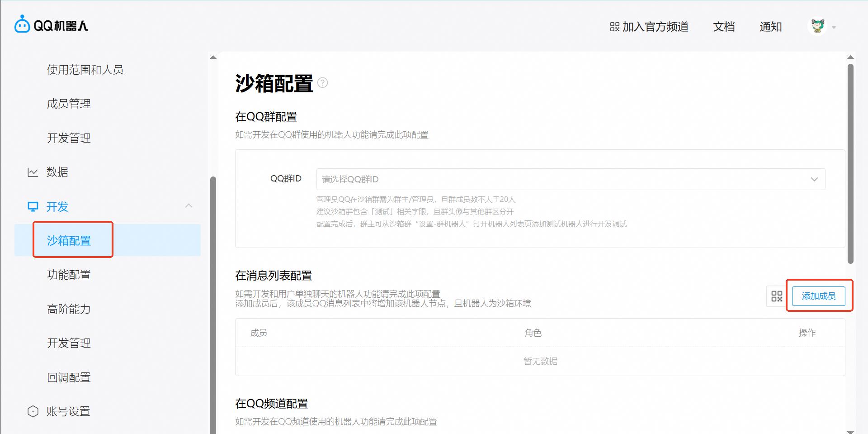Viewport: 868px width, 434px height.
Task: Collapse the 开发 section in sidebar
Action: 189,206
